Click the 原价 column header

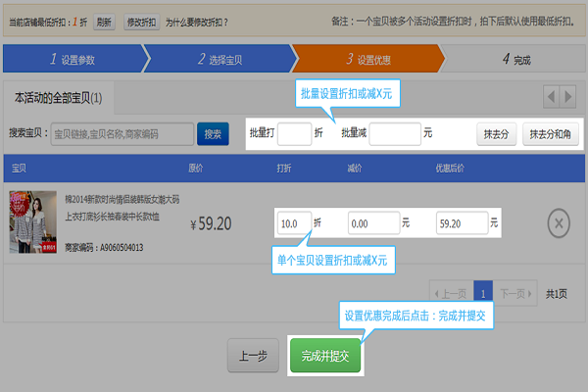pyautogui.click(x=196, y=169)
